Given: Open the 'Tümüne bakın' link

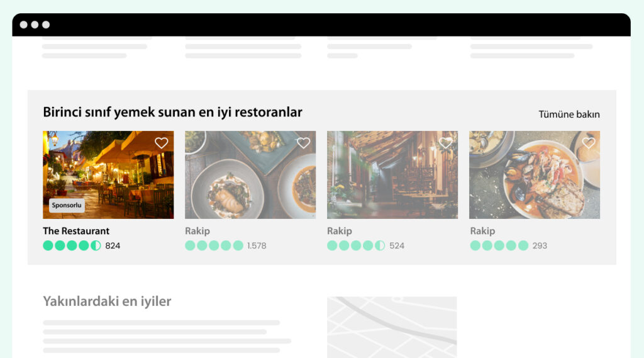Looking at the screenshot, I should pos(569,115).
